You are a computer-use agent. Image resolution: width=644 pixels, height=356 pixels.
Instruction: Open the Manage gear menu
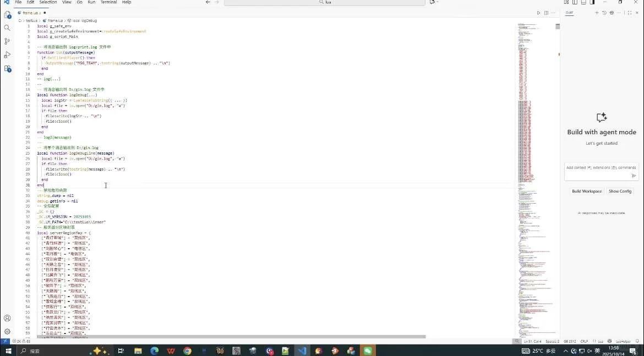[x=7, y=331]
